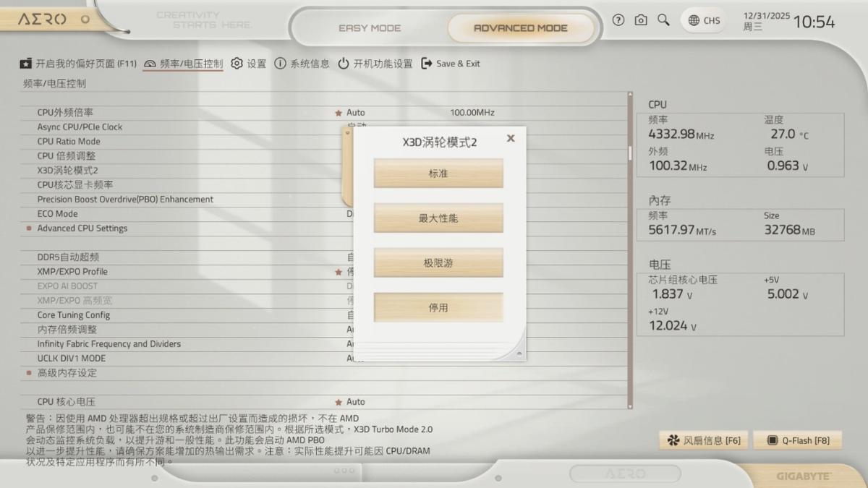Click the memory size 32768 MB value
The width and height of the screenshot is (868, 488).
[790, 230]
